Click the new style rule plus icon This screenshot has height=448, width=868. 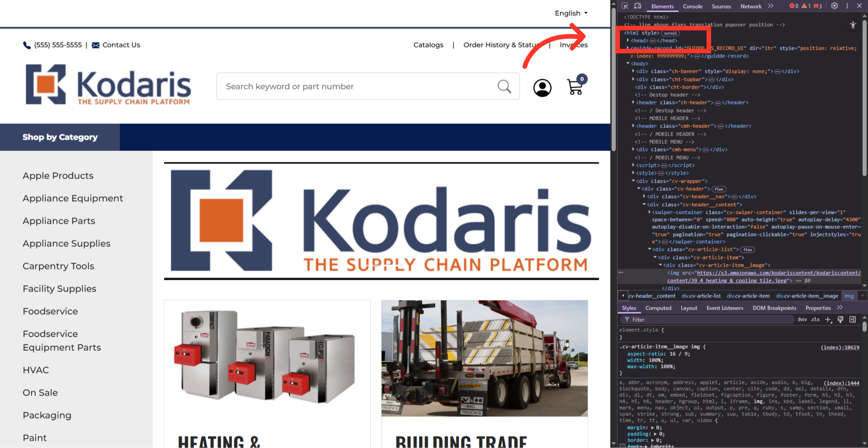828,320
